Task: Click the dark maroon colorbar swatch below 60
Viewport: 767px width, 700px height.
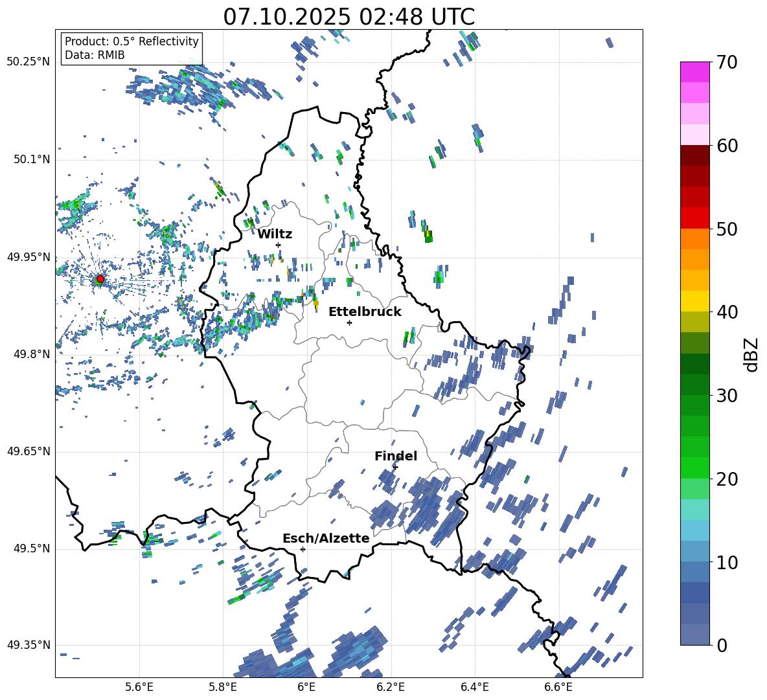Action: tap(694, 155)
